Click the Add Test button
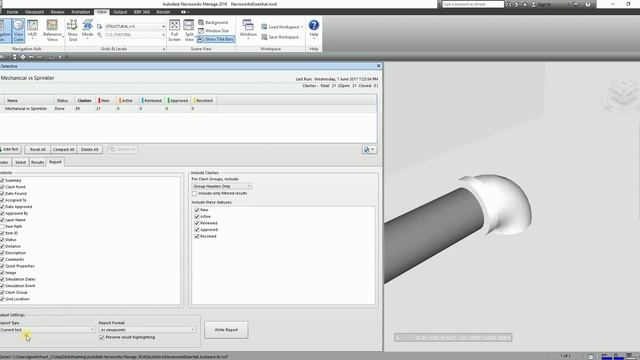640x360 pixels. coord(10,150)
